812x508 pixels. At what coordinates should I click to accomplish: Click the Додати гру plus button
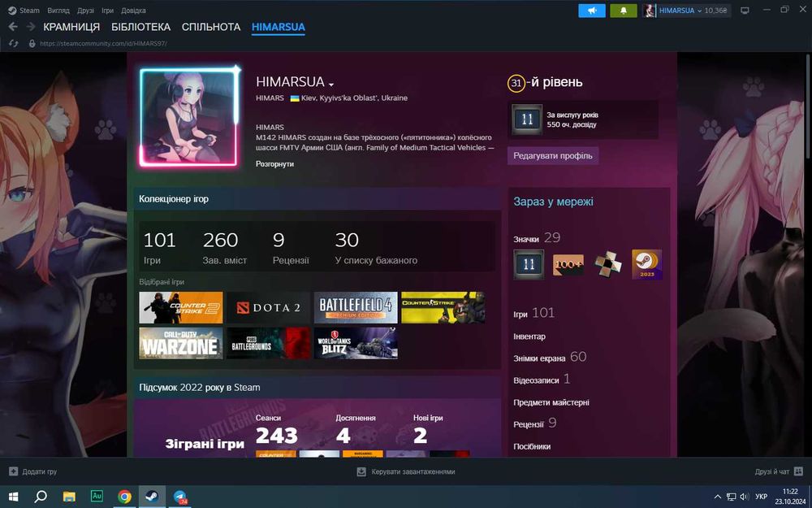click(x=33, y=471)
